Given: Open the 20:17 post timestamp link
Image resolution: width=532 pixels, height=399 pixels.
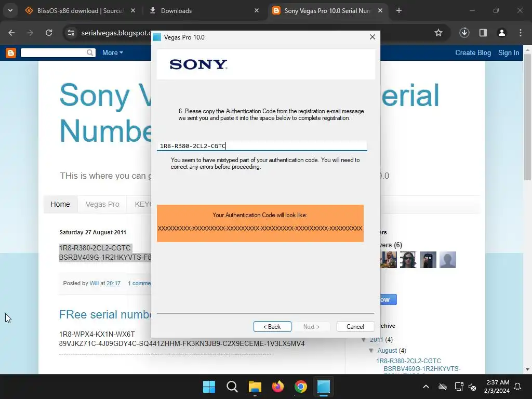Looking at the screenshot, I should coord(113,283).
